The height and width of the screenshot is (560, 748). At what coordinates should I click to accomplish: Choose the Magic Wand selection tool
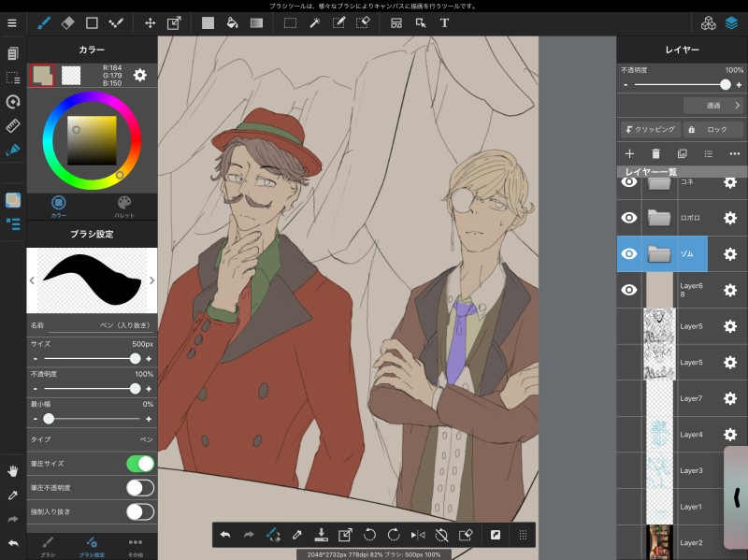click(x=315, y=22)
